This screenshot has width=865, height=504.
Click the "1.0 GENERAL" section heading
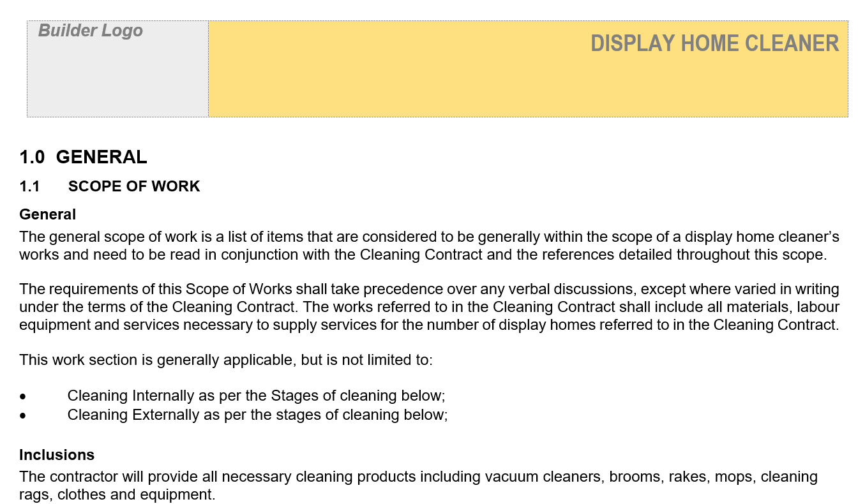(83, 157)
